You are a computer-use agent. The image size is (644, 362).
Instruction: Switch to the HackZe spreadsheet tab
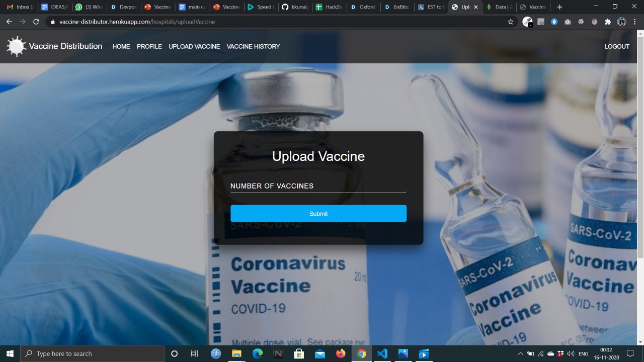(x=330, y=7)
